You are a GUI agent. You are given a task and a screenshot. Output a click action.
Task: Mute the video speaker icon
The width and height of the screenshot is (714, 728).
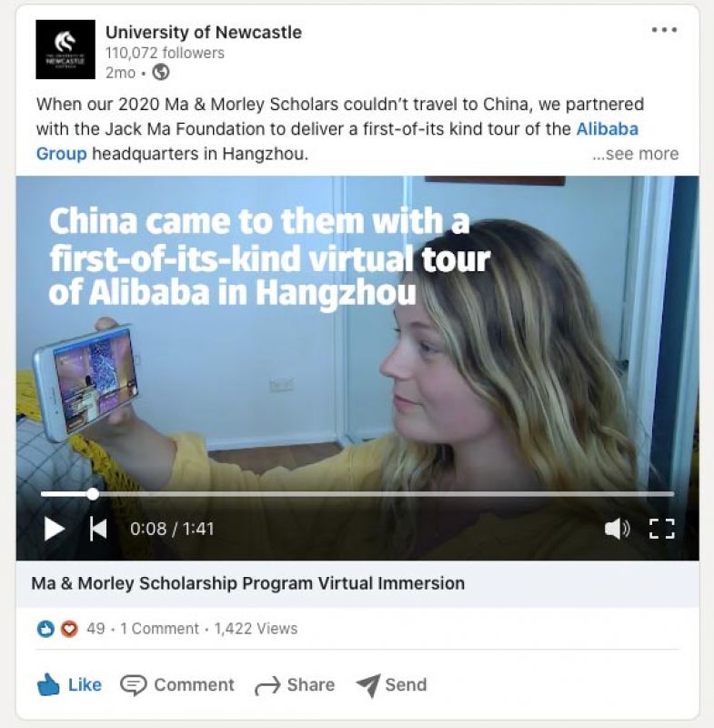click(x=617, y=529)
